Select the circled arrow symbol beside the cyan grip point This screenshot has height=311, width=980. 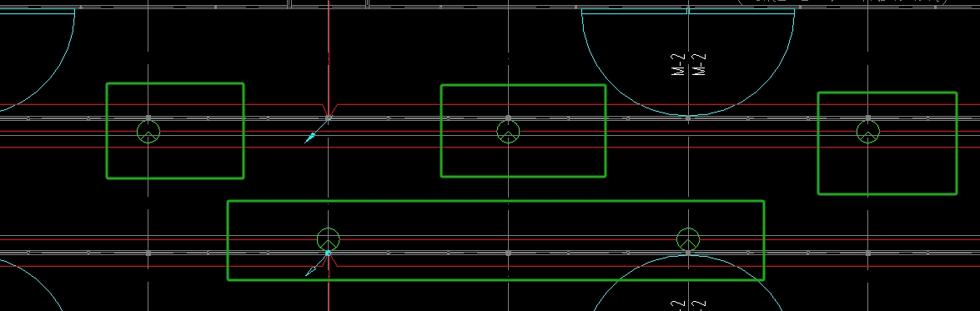click(328, 240)
